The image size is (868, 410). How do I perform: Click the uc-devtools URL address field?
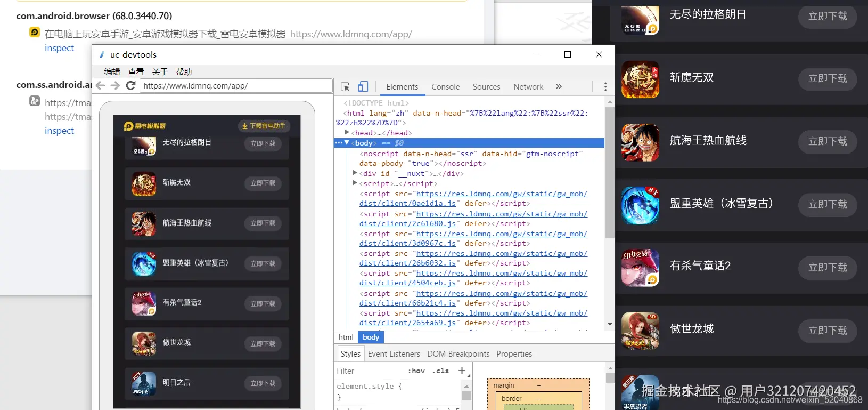click(x=236, y=86)
